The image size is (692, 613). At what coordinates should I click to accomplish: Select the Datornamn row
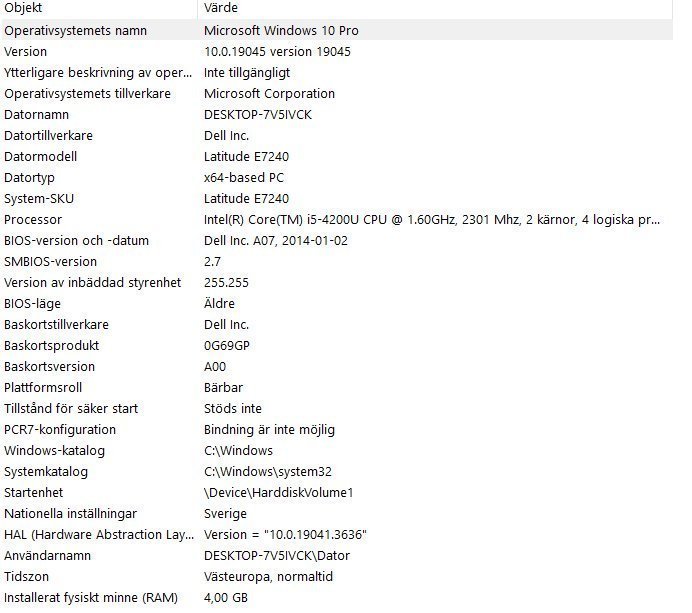[x=38, y=115]
